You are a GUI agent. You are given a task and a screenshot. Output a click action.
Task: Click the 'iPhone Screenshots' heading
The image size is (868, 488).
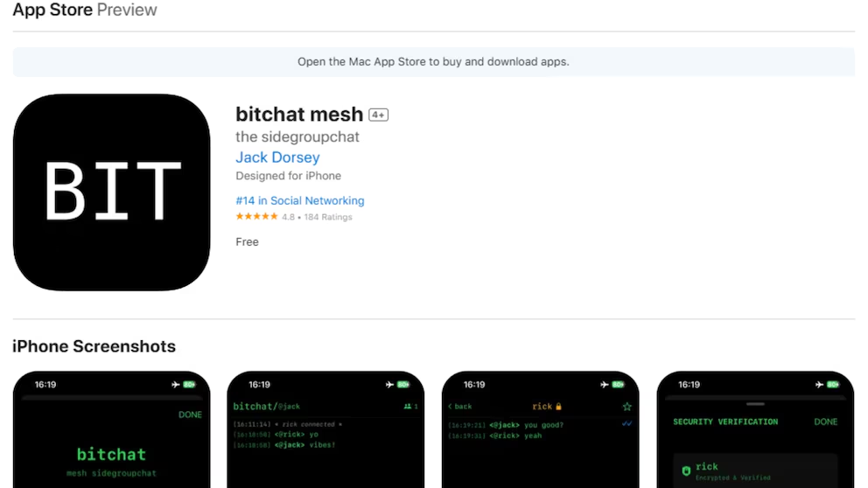(x=94, y=346)
